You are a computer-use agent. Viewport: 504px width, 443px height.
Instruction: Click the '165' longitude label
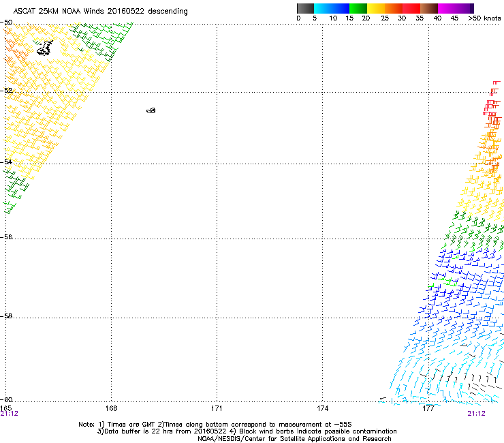pyautogui.click(x=5, y=408)
